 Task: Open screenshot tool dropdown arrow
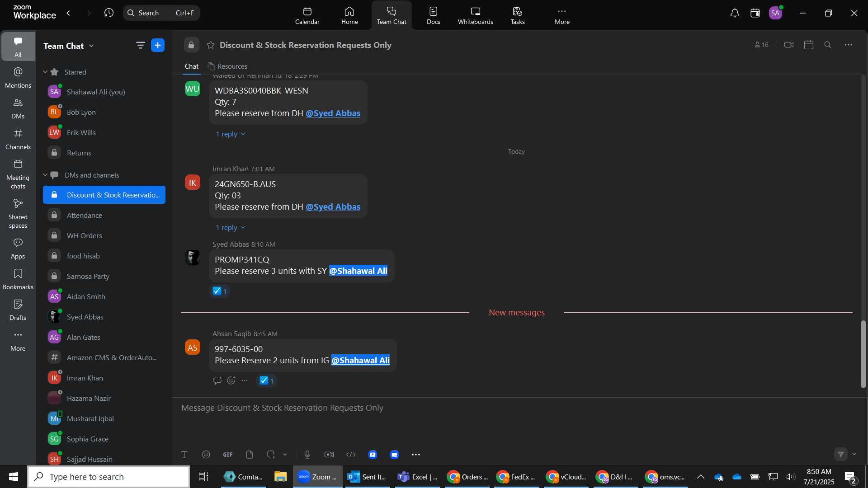pyautogui.click(x=285, y=455)
